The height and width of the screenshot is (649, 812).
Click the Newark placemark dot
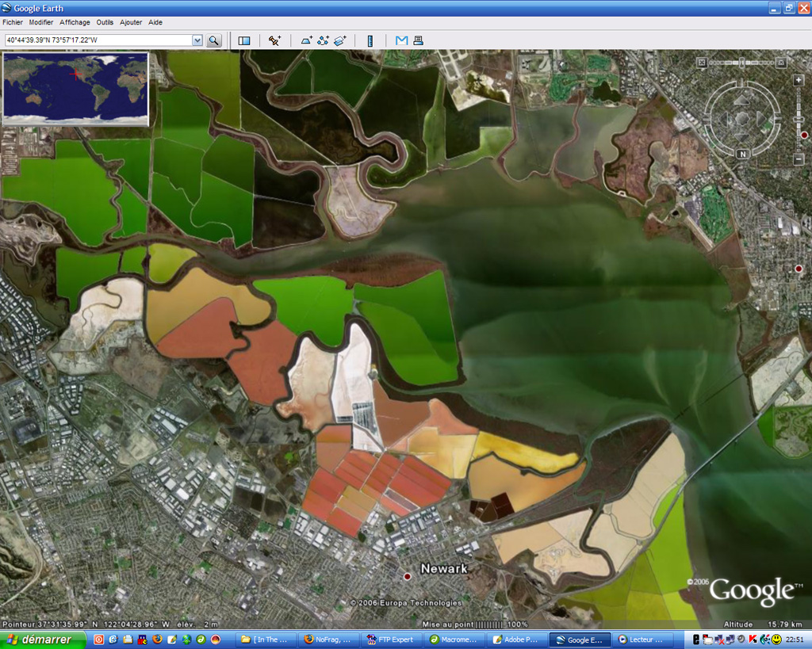point(408,576)
